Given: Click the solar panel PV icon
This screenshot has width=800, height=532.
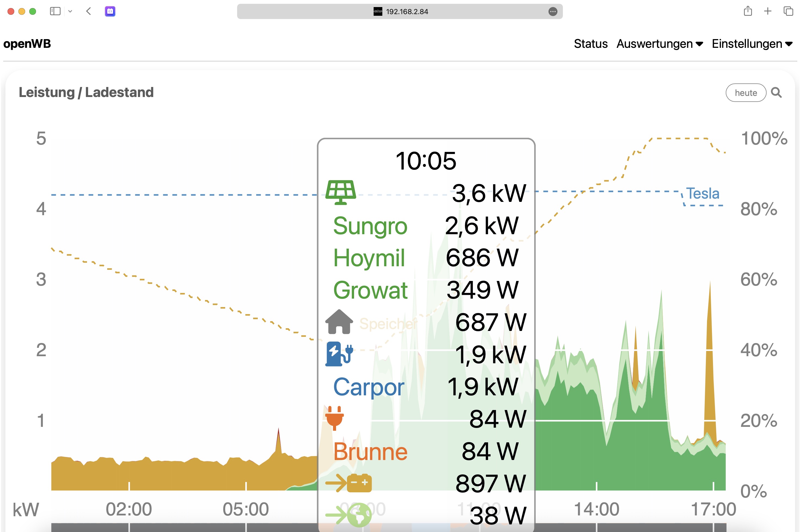Looking at the screenshot, I should pyautogui.click(x=340, y=192).
